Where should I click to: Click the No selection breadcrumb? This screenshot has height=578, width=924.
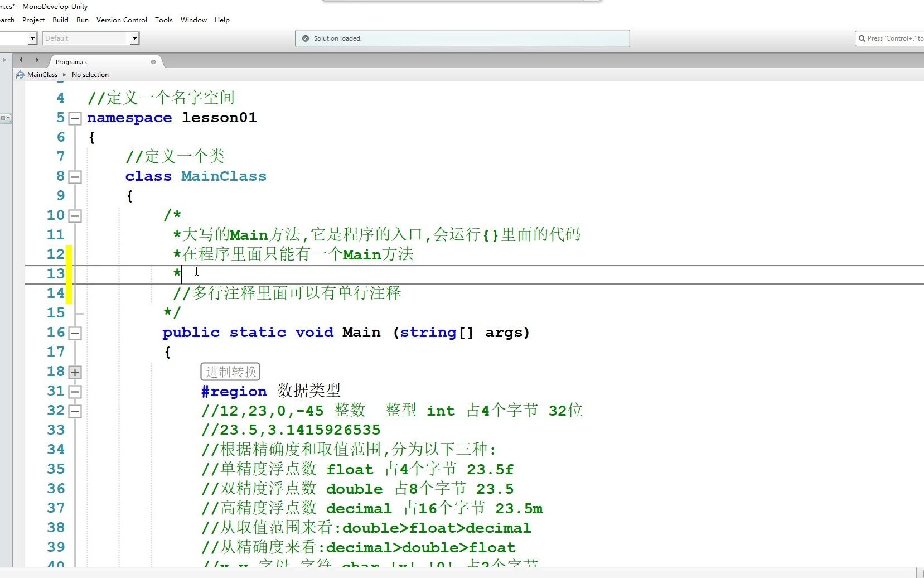click(x=90, y=75)
